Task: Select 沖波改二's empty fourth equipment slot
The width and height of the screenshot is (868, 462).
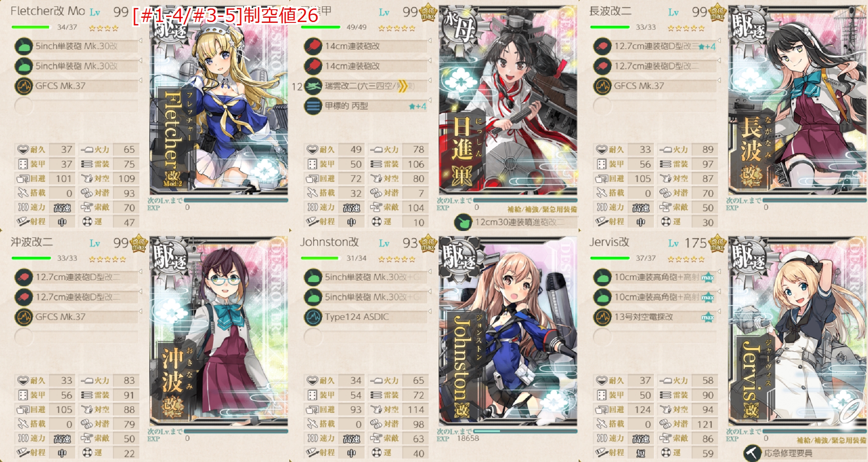Action: click(76, 337)
